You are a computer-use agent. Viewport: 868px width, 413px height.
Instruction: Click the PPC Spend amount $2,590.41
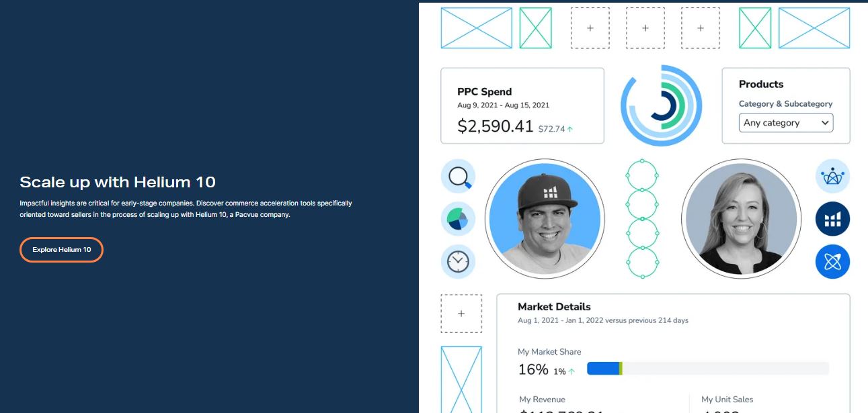(x=494, y=126)
